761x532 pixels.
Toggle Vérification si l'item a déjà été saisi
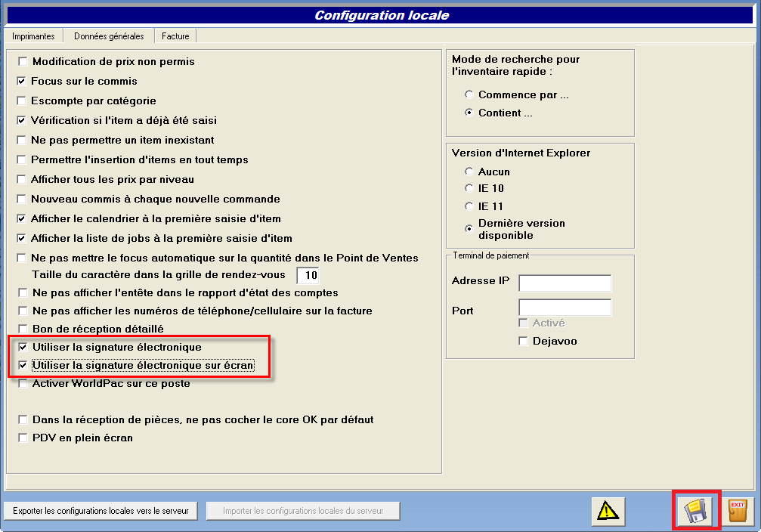(x=21, y=120)
